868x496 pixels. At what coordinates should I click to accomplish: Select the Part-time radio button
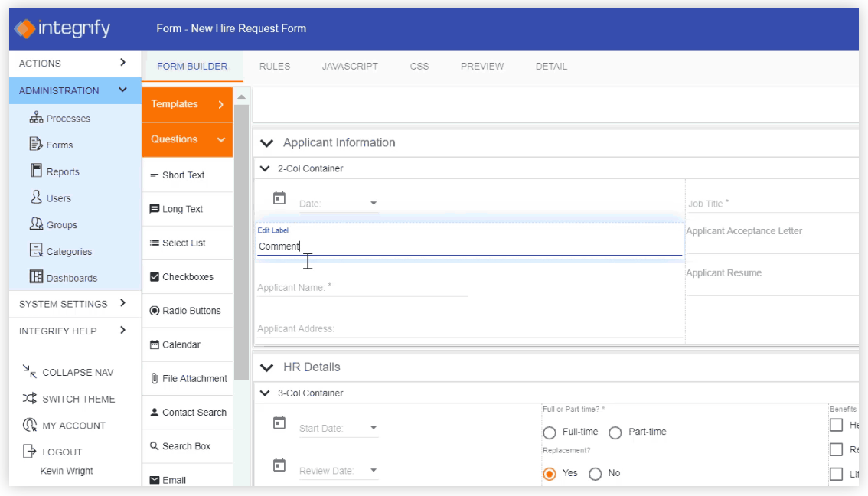615,432
